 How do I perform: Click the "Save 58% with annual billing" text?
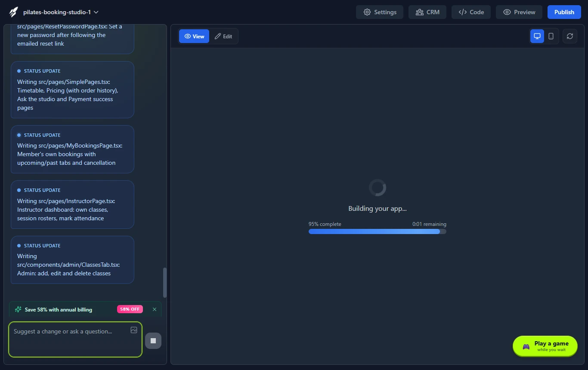tap(59, 309)
